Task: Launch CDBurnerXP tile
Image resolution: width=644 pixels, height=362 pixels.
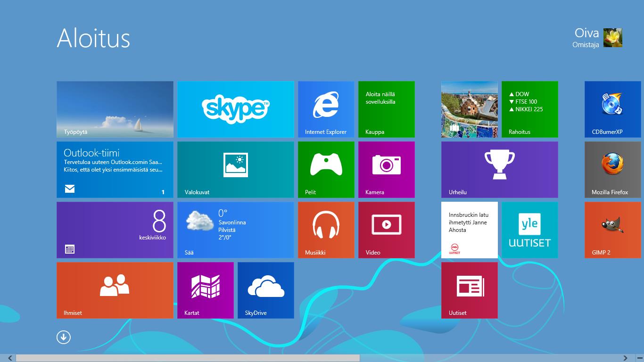Action: coord(613,109)
